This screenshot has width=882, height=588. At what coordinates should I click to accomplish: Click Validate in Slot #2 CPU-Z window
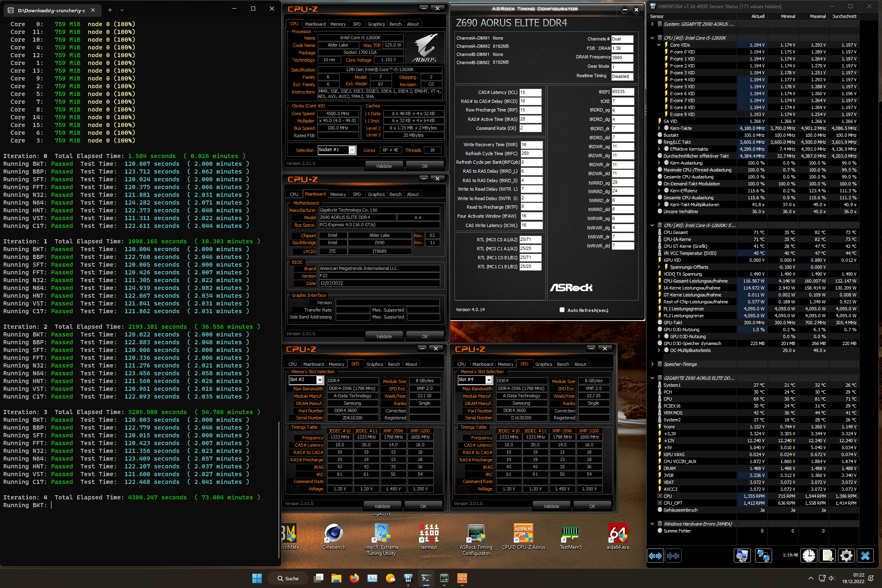pos(382,506)
